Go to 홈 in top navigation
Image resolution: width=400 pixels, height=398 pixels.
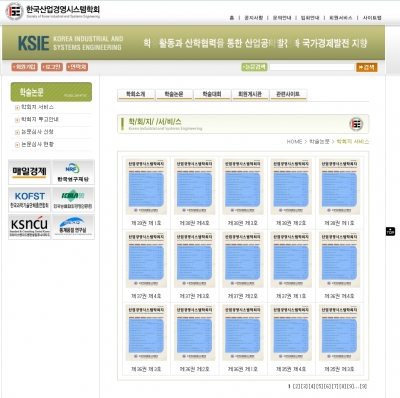click(x=232, y=18)
